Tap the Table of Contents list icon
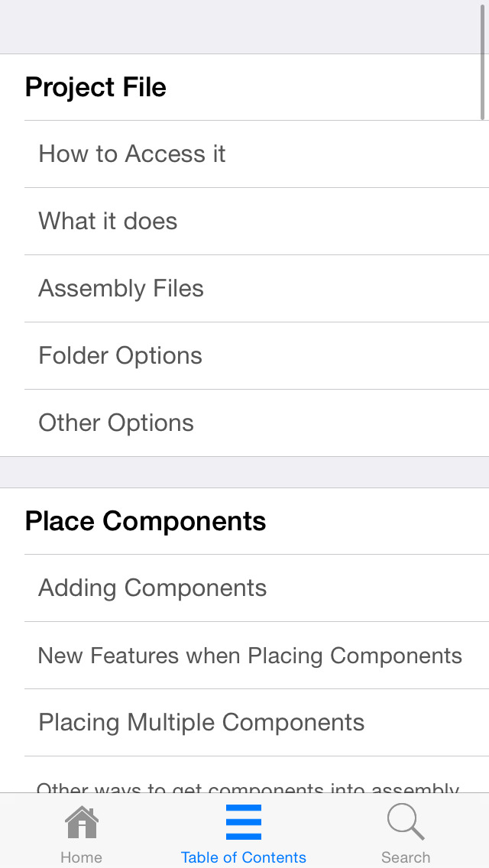Viewport: 489px width, 868px height. point(244,822)
